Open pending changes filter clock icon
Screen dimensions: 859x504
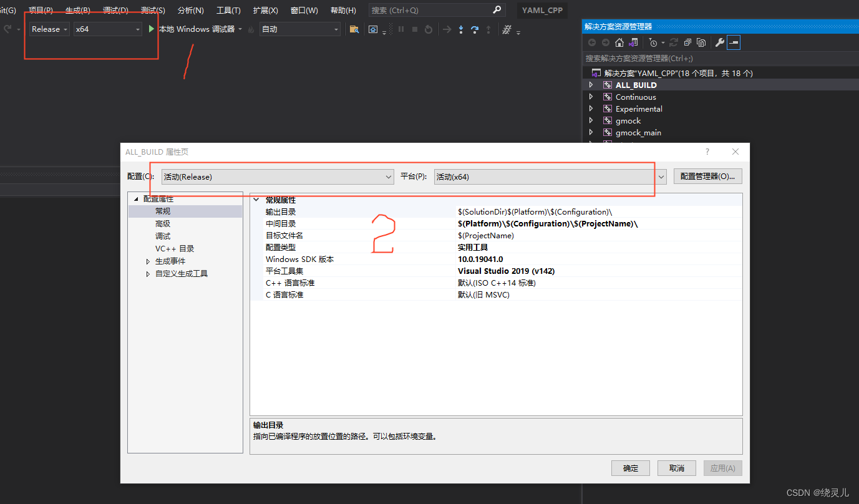tap(653, 42)
